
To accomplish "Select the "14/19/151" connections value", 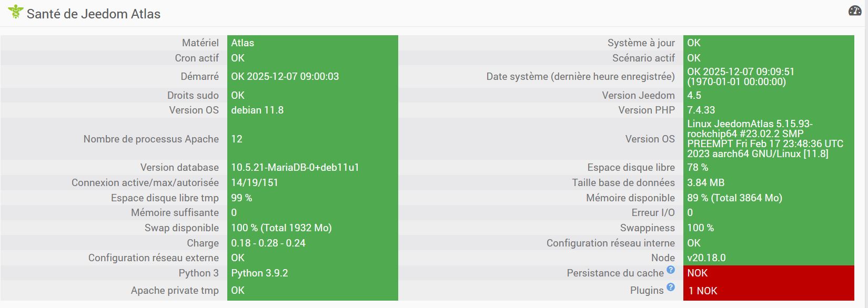I will [x=255, y=183].
